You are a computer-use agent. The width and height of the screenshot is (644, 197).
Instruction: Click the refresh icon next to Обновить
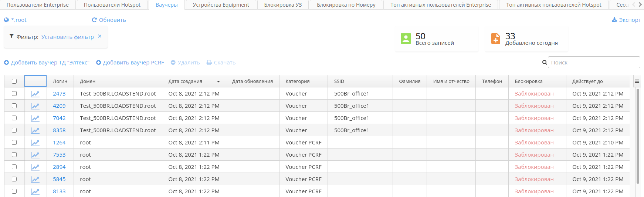pyautogui.click(x=94, y=20)
